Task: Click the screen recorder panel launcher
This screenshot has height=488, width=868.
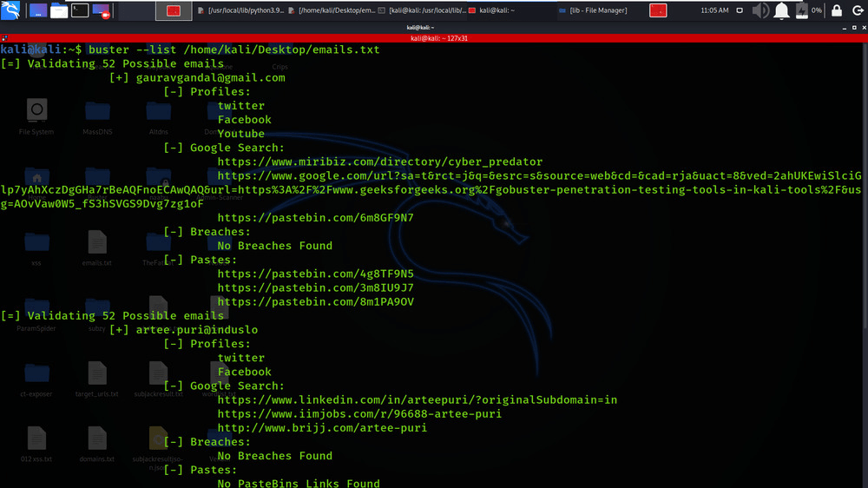Action: coord(101,10)
